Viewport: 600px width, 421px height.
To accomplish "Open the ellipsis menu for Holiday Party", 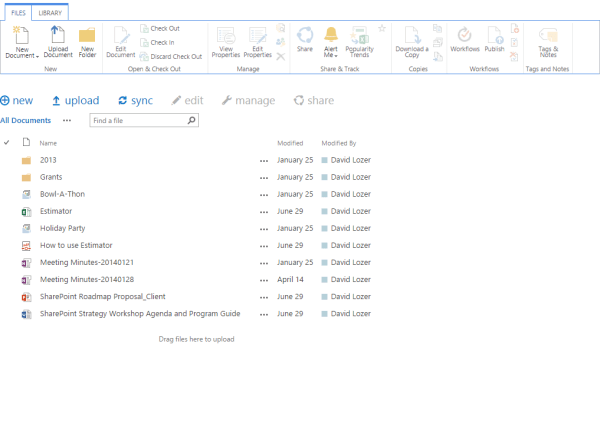I will (264, 229).
